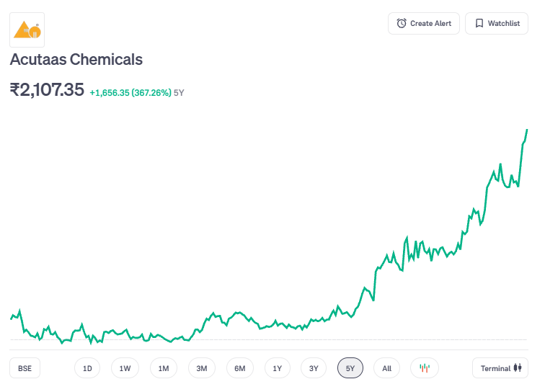Switch chart to 6M period
Screen dimensions: 545x392
coord(240,368)
